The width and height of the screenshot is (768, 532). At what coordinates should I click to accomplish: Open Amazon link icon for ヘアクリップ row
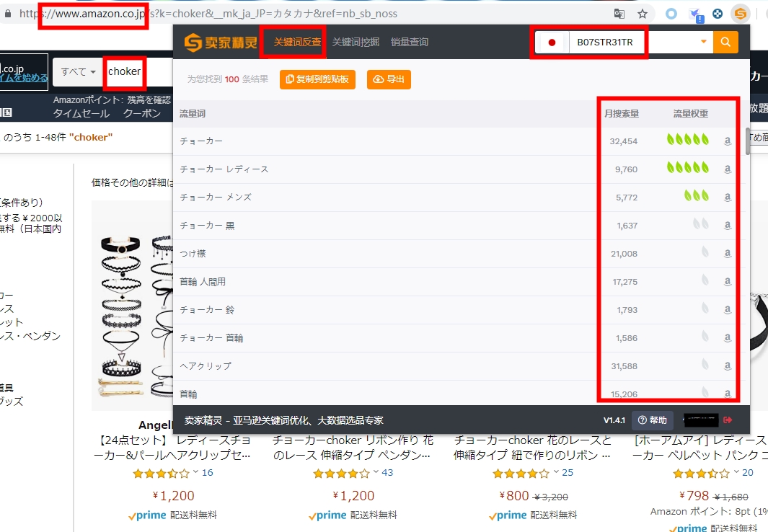[x=728, y=365]
